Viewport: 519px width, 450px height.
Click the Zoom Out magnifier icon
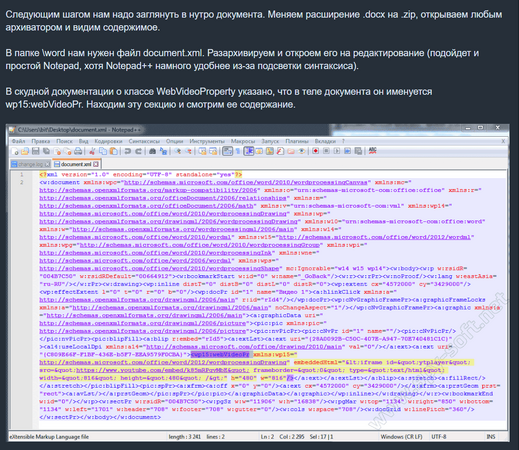point(188,151)
